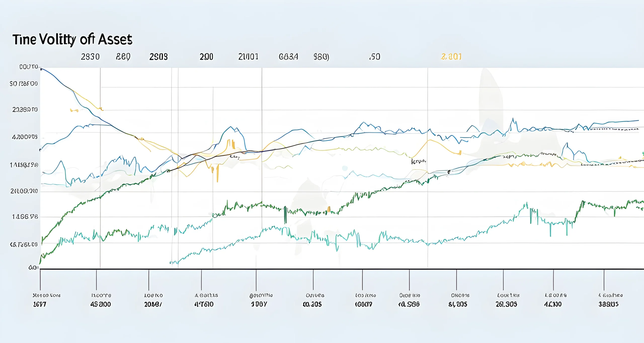Click the orange top label "2,201"
Viewport: 644px width, 343px height.
point(451,57)
